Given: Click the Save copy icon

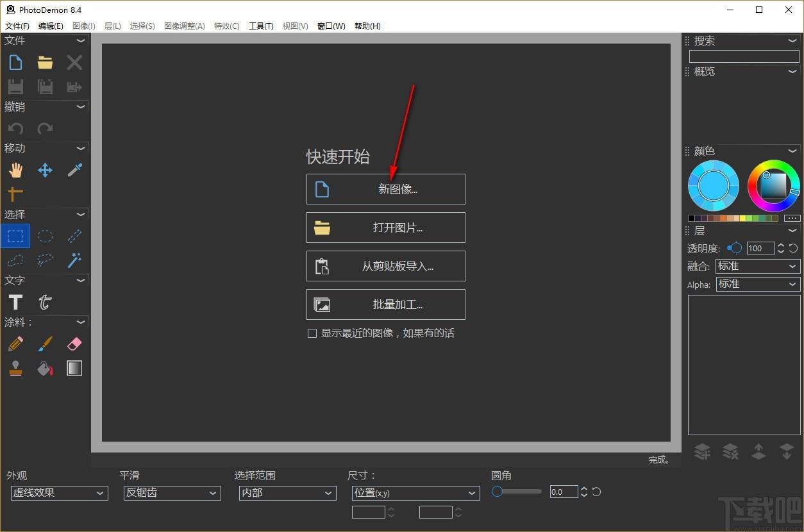Looking at the screenshot, I should coord(45,87).
